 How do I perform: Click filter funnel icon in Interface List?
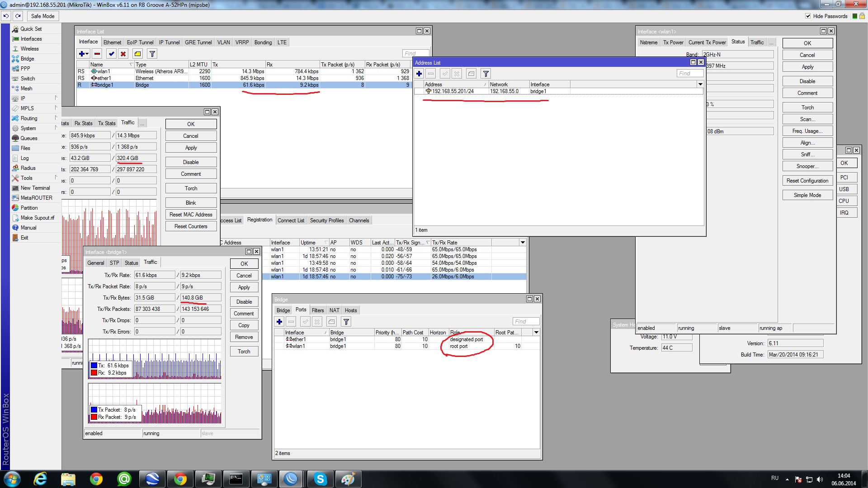[x=152, y=54]
